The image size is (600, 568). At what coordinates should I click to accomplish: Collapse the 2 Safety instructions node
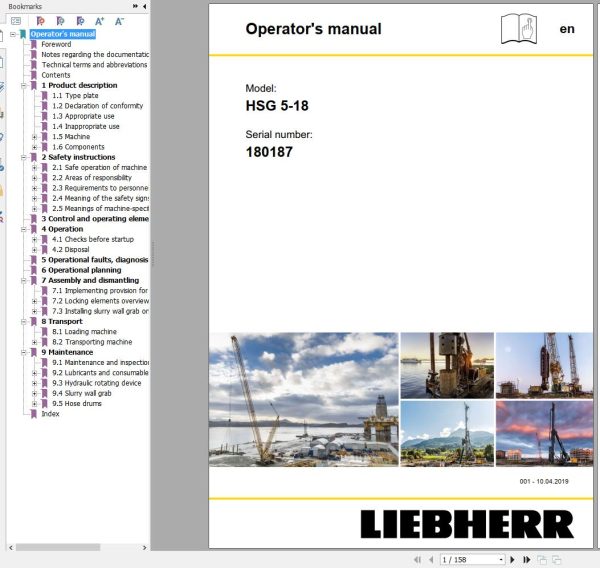click(x=24, y=157)
